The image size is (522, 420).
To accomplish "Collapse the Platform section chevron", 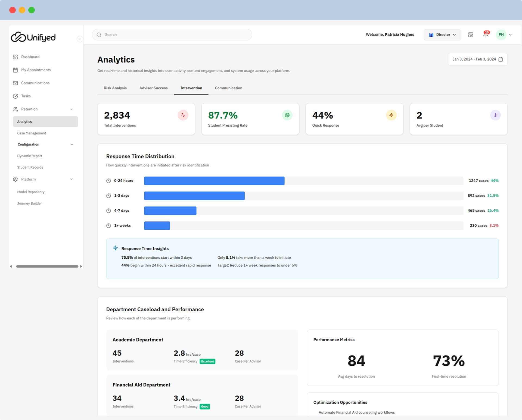I will pyautogui.click(x=72, y=179).
